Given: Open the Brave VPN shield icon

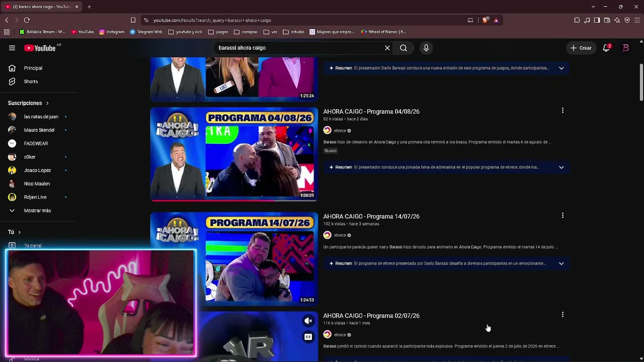Looking at the screenshot, I should coord(627,20).
